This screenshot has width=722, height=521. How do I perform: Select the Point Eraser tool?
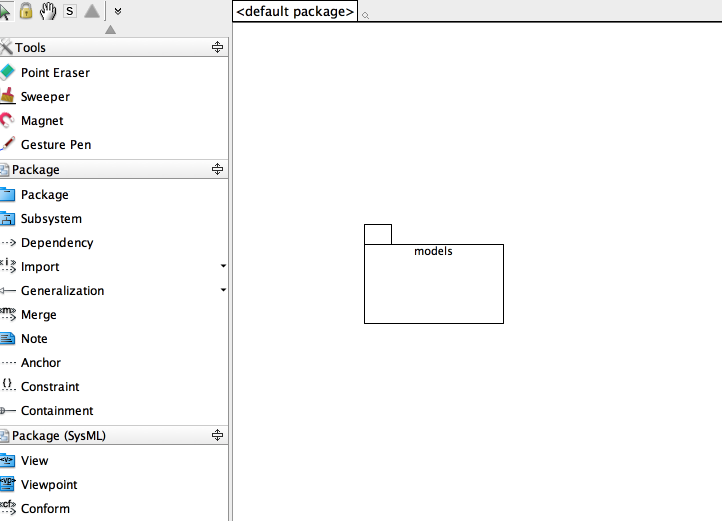click(114, 72)
